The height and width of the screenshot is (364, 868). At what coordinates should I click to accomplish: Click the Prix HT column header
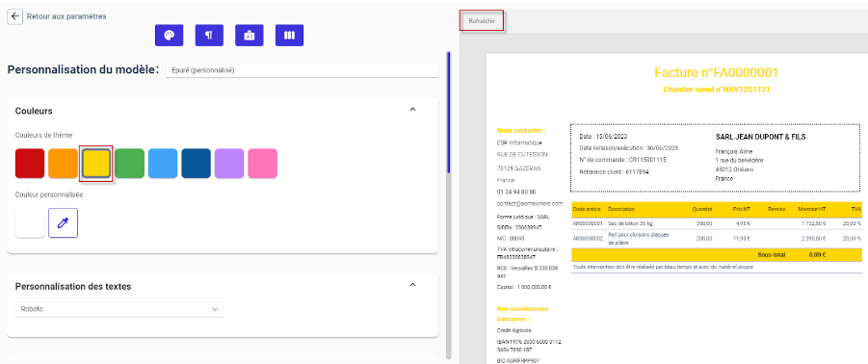coord(741,209)
